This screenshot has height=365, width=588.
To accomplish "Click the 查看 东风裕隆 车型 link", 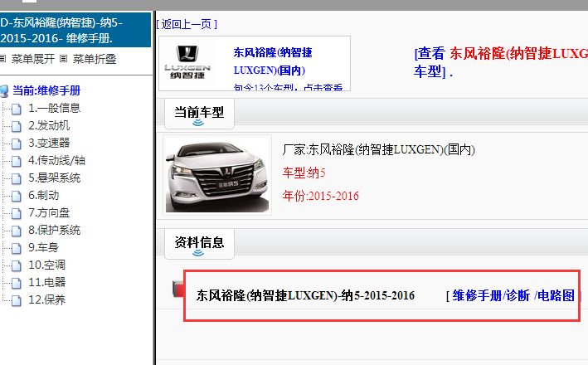I will [x=501, y=62].
